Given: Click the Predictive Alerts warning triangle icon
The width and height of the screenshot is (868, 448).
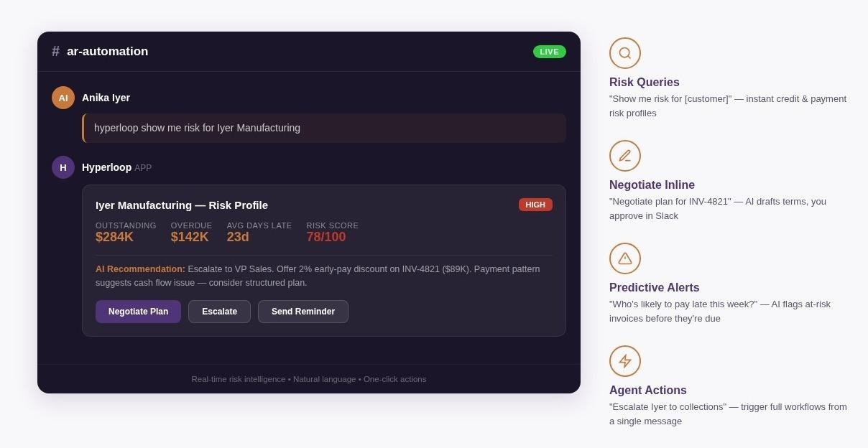Looking at the screenshot, I should point(625,258).
